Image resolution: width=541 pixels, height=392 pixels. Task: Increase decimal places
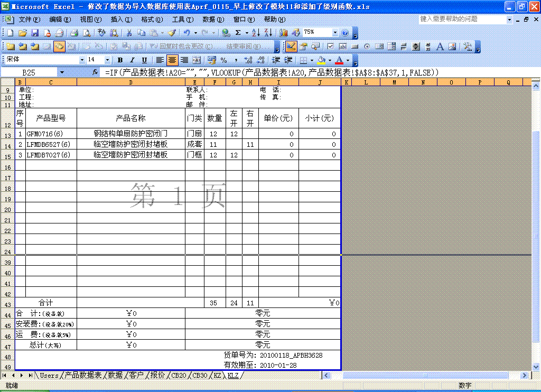248,60
